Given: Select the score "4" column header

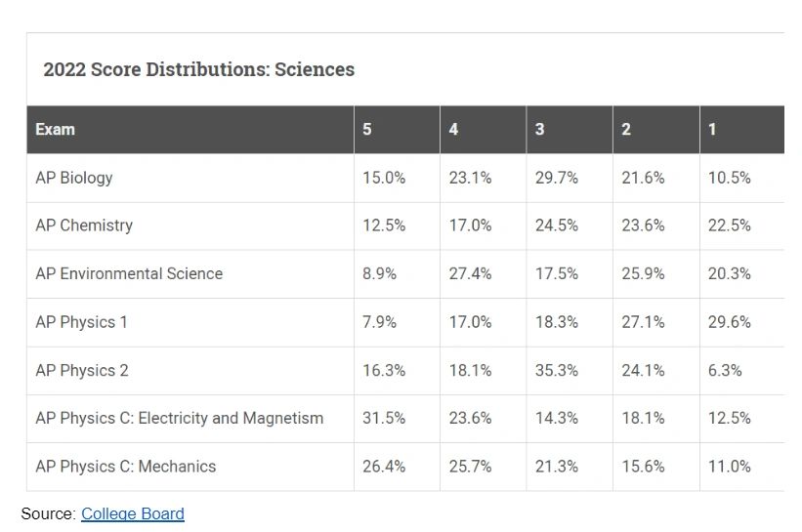Looking at the screenshot, I should (453, 129).
